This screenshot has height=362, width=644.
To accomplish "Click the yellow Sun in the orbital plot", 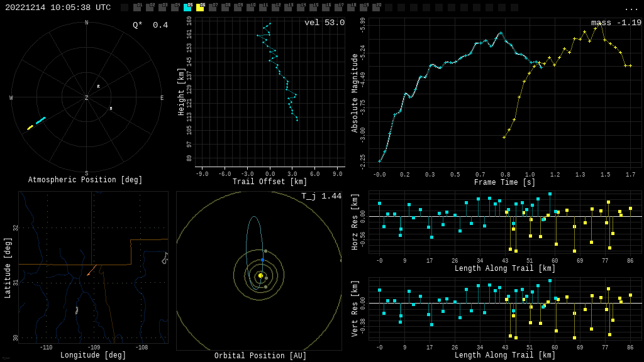I will pos(260,275).
